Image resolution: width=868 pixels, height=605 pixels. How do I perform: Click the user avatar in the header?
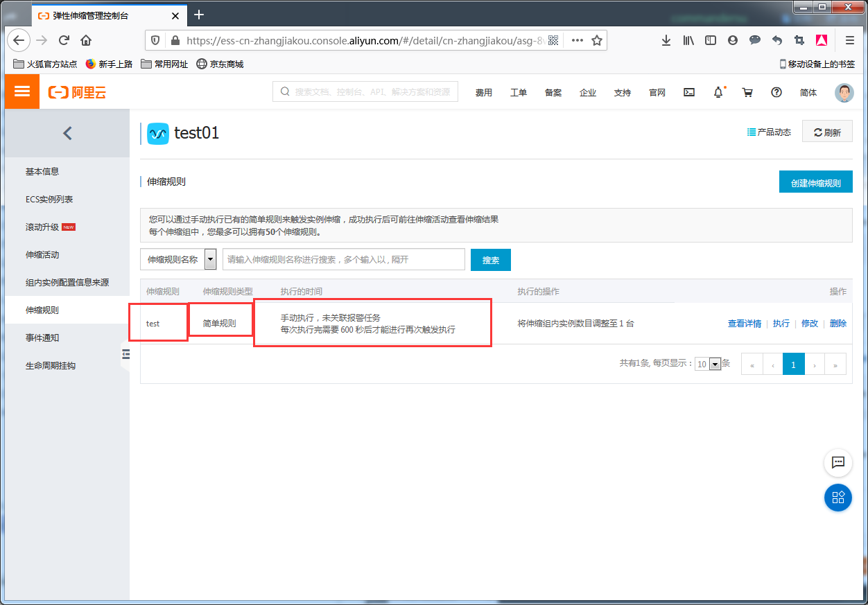(x=844, y=92)
